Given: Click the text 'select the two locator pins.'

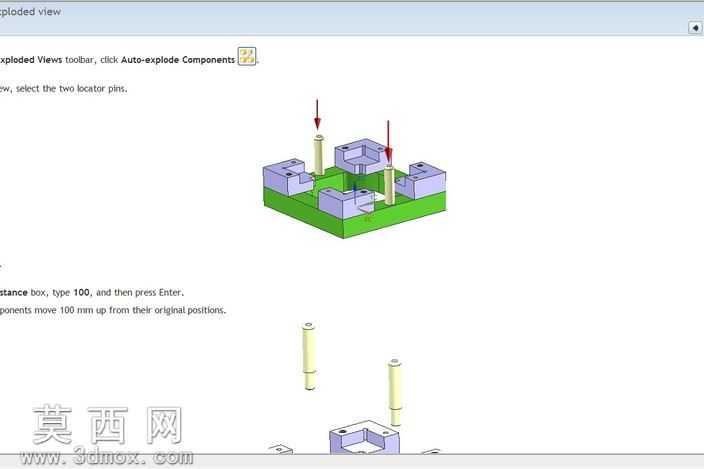Looking at the screenshot, I should 72,89.
